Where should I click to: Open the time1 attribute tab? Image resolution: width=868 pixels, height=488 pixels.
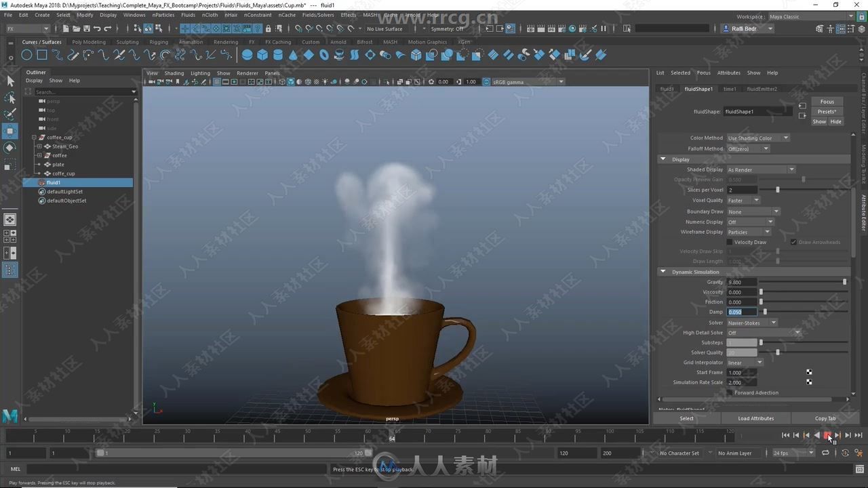730,89
